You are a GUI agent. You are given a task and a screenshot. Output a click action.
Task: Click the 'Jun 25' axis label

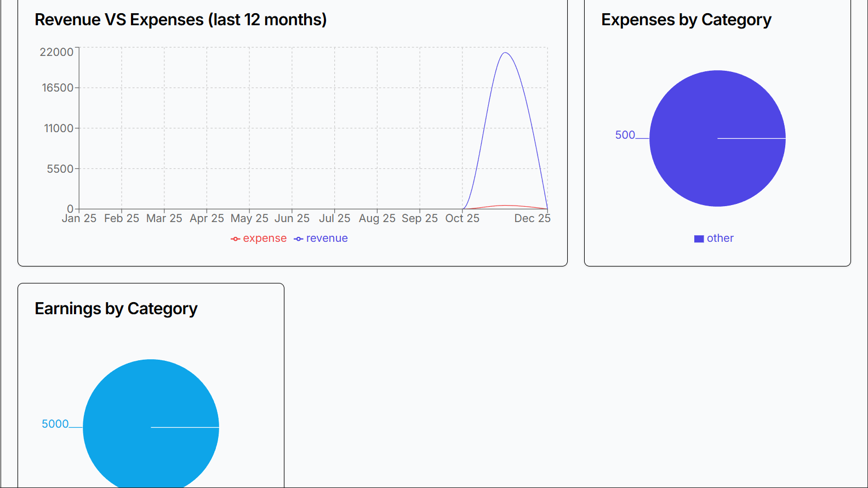[292, 218]
